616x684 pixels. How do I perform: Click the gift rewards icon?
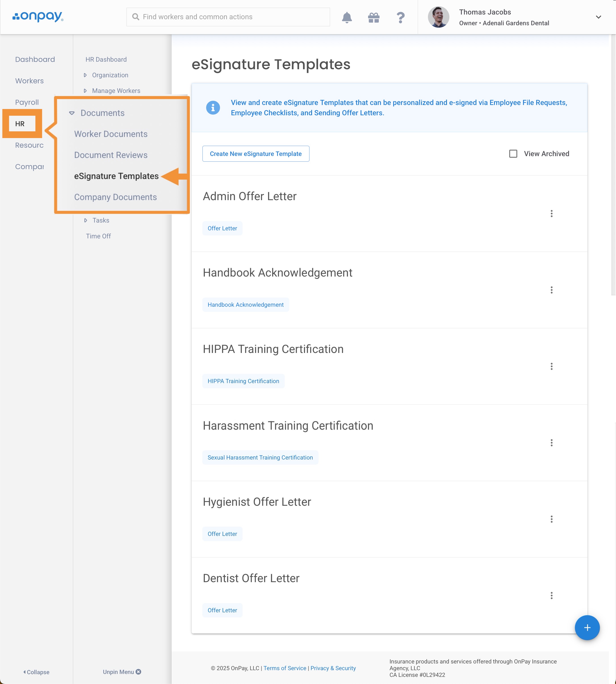[x=373, y=17]
